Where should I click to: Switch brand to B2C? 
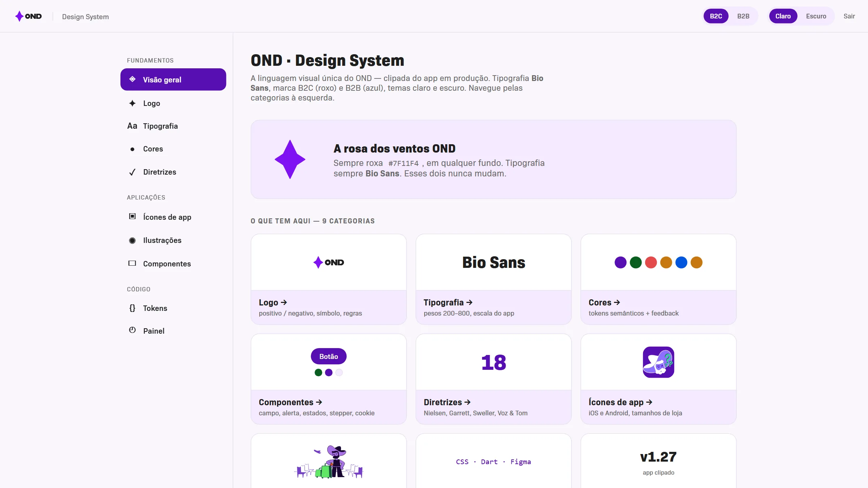click(716, 16)
